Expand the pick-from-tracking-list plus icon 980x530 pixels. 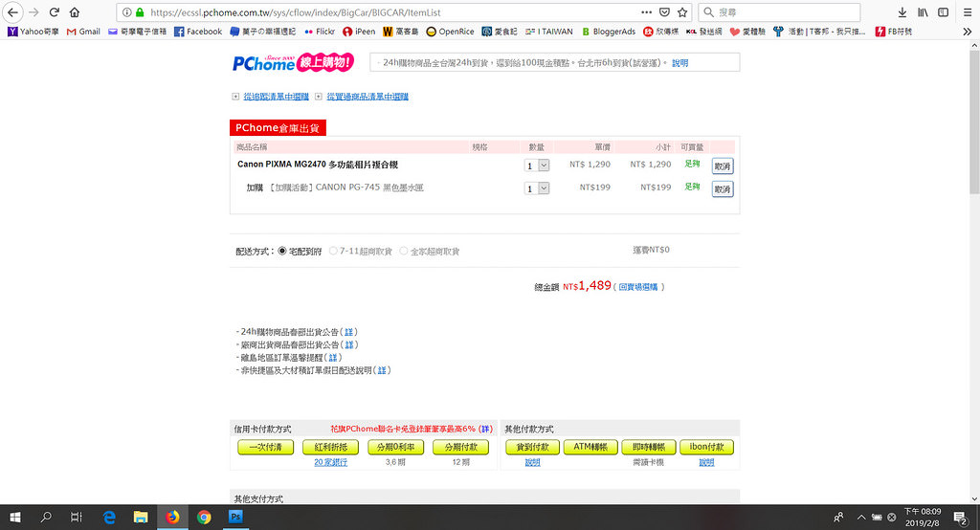click(235, 97)
